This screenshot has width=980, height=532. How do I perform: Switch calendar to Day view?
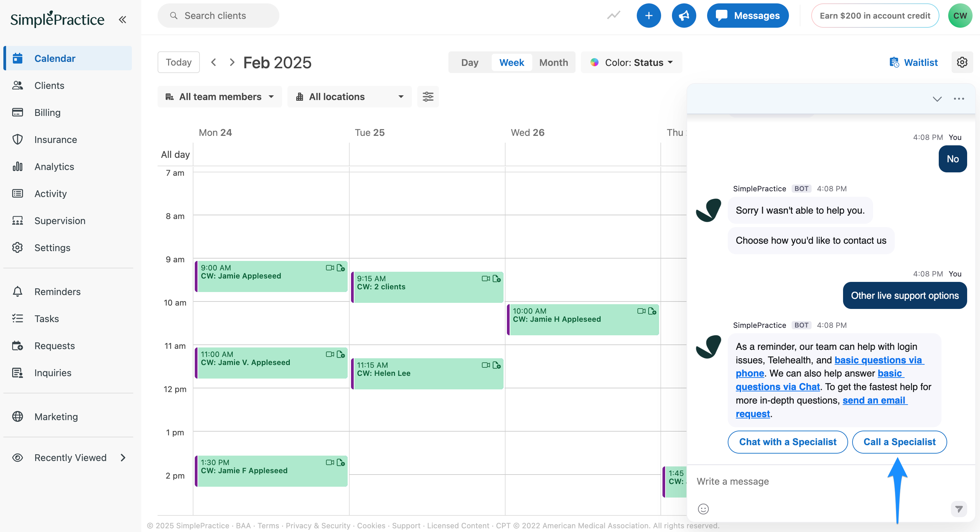469,63
